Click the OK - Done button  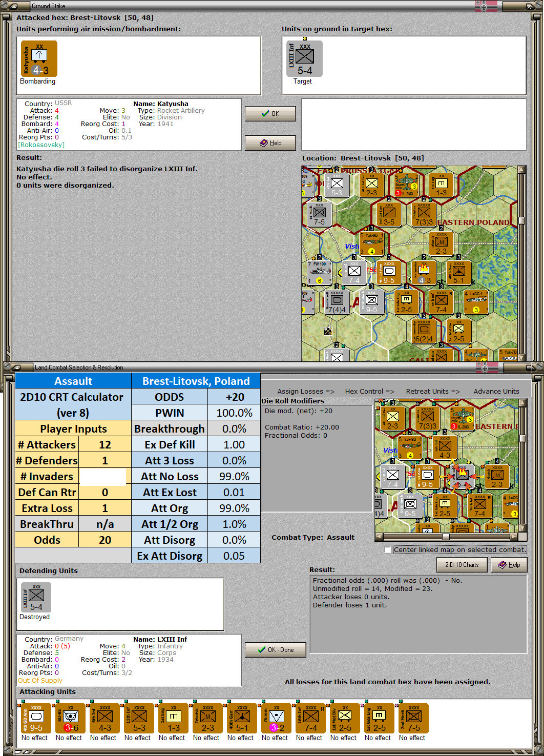(x=276, y=650)
